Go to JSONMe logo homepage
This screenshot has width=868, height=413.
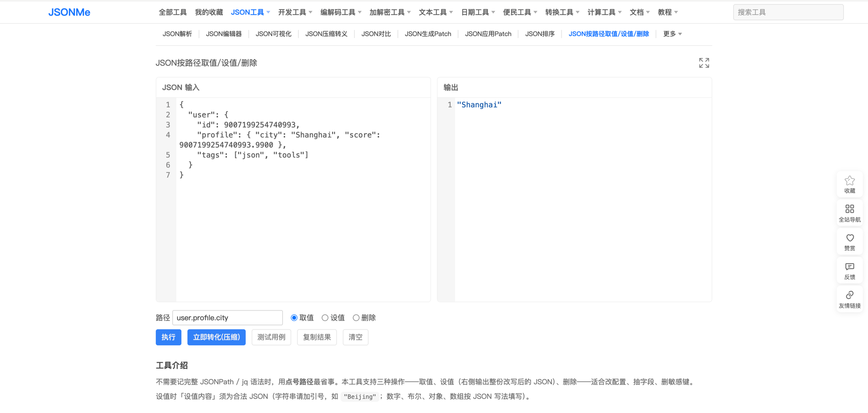click(x=69, y=12)
